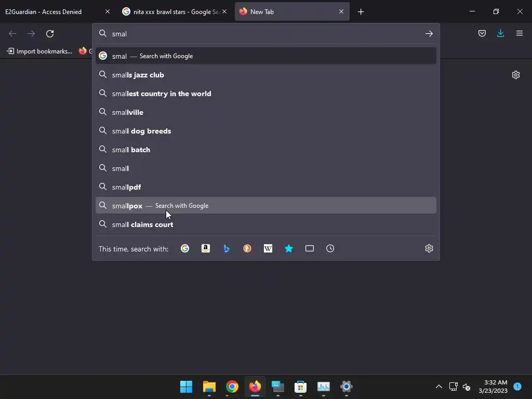Click the Firefox taskbar icon
Image resolution: width=532 pixels, height=399 pixels.
[x=255, y=387]
